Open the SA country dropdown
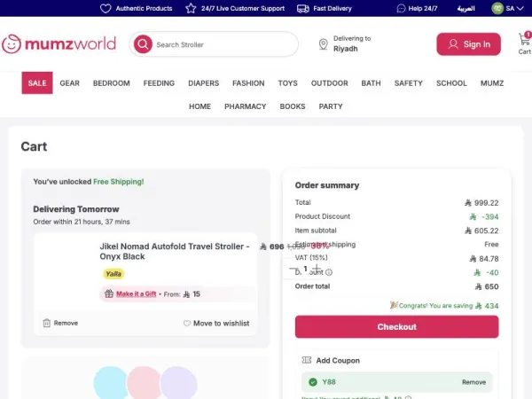 508,9
